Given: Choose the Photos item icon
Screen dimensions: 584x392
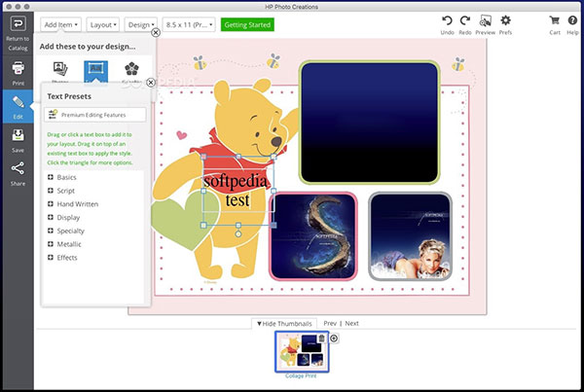Looking at the screenshot, I should tap(59, 71).
